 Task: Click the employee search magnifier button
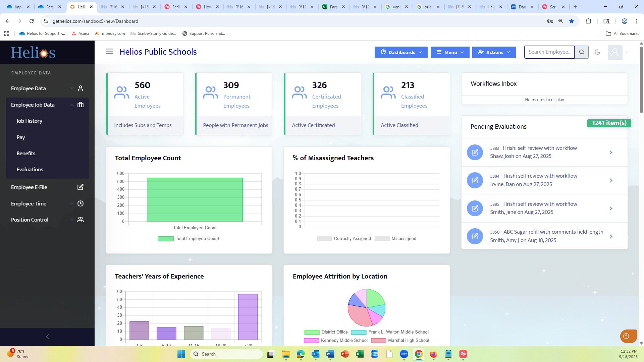[582, 52]
